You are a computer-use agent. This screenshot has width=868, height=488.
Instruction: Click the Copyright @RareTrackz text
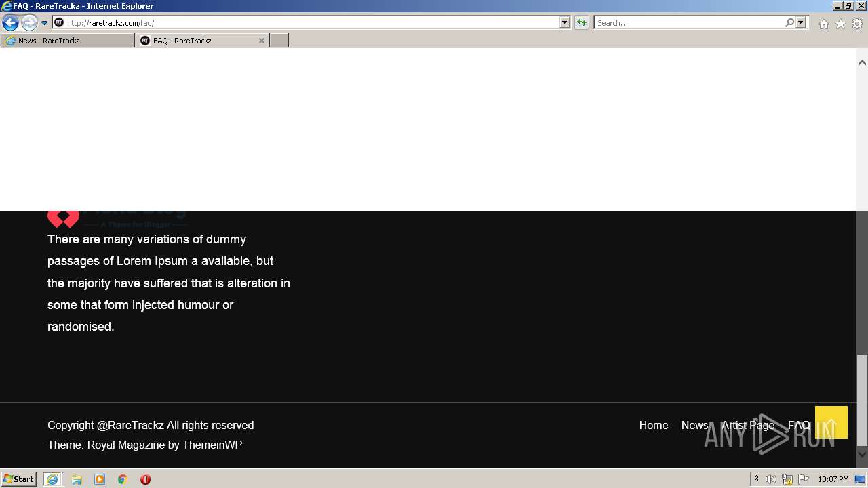pyautogui.click(x=151, y=425)
